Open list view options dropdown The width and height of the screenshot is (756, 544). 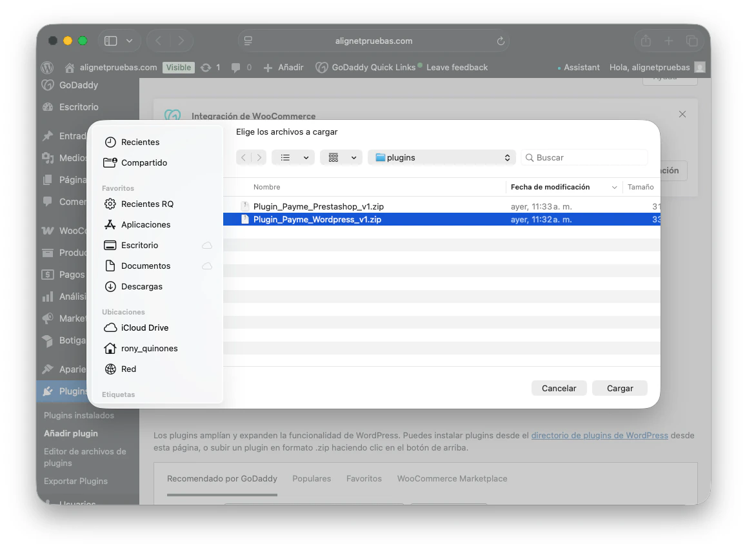[293, 157]
